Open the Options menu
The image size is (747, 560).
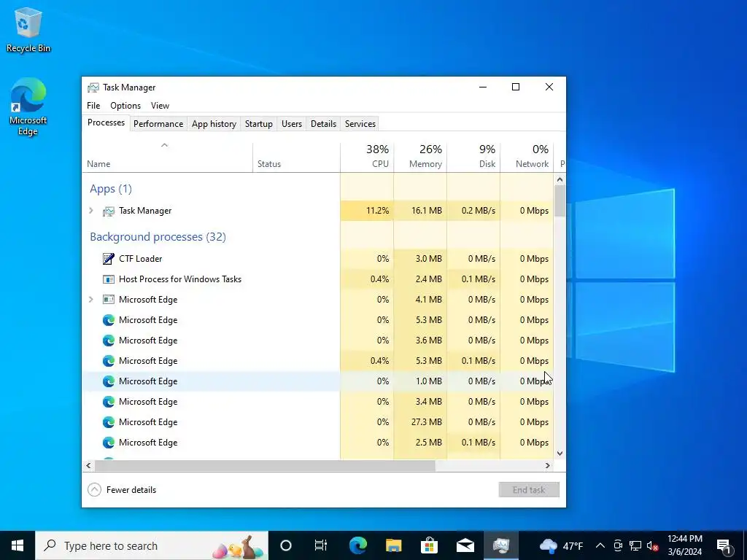(x=125, y=106)
